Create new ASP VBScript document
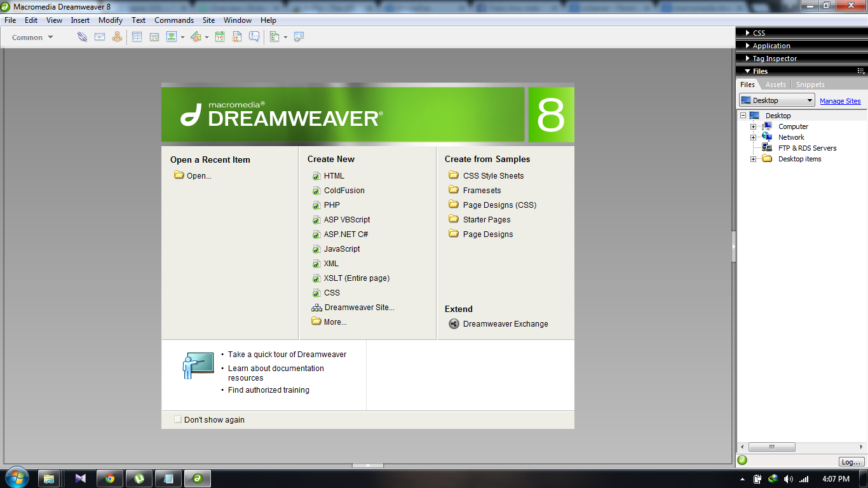Viewport: 868px width, 488px height. [x=347, y=220]
